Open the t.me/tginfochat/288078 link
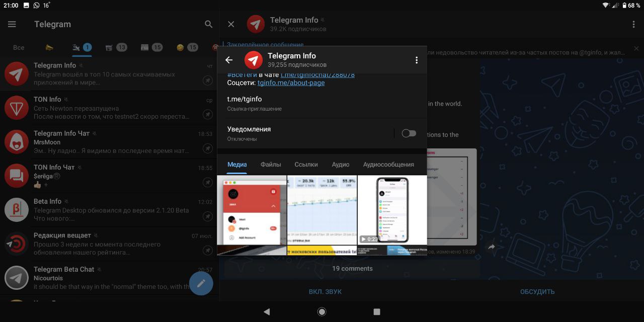644x322 pixels. 317,75
